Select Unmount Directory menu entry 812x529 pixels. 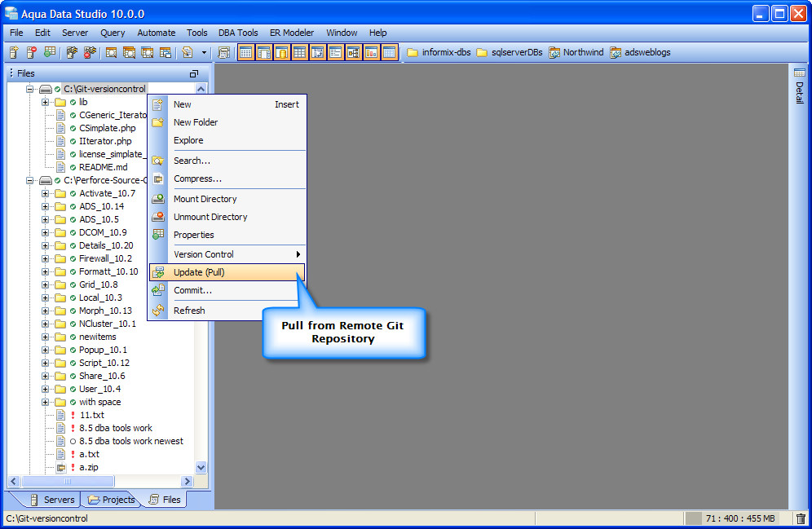(x=227, y=217)
